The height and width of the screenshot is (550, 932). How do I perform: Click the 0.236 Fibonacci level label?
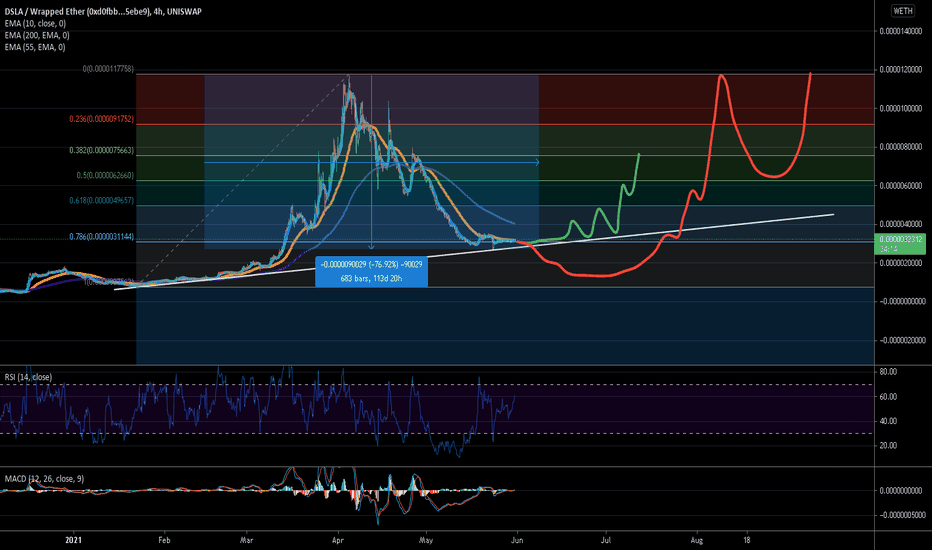coord(102,119)
